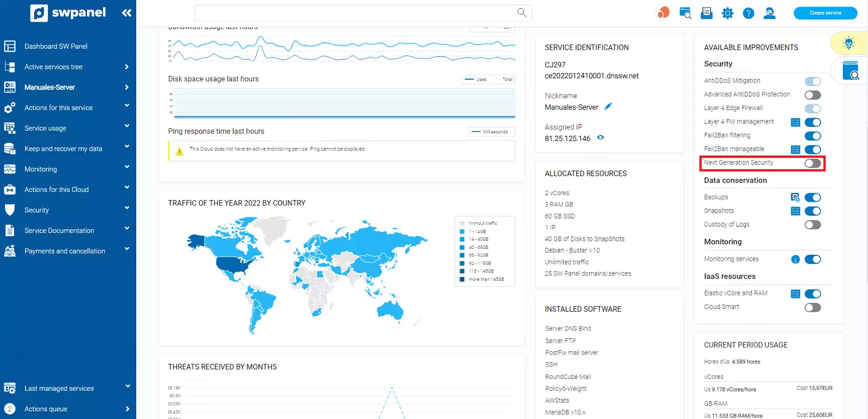Turn on Custody of Logs
Viewport: 868px width, 419px height.
pos(812,225)
